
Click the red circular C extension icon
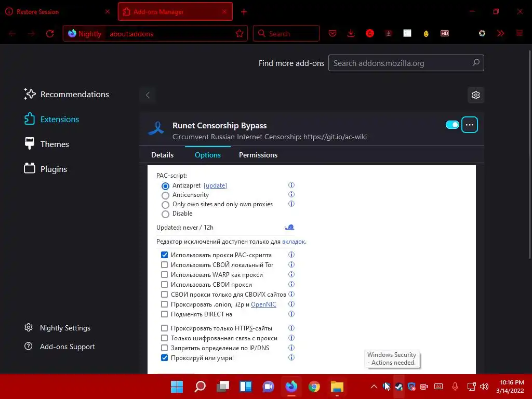click(x=370, y=33)
